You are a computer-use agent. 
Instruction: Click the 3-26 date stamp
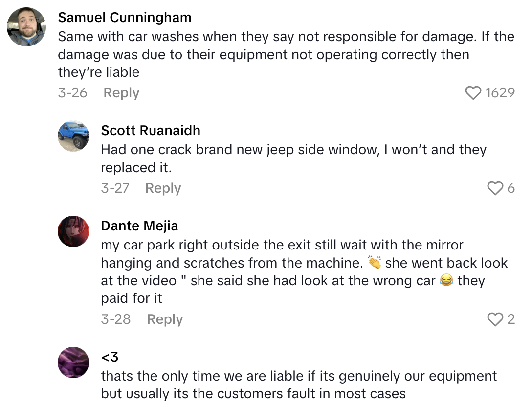click(x=72, y=93)
